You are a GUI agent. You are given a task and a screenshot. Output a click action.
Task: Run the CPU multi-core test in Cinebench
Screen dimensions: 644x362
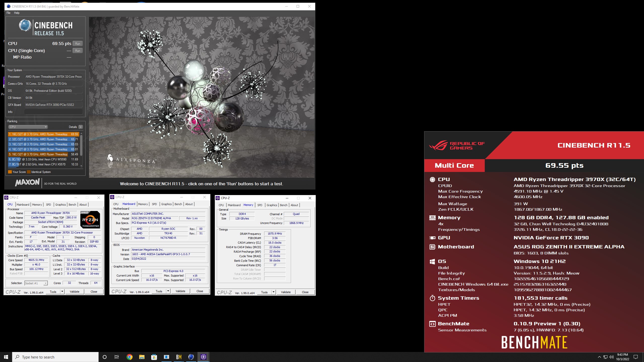point(77,43)
